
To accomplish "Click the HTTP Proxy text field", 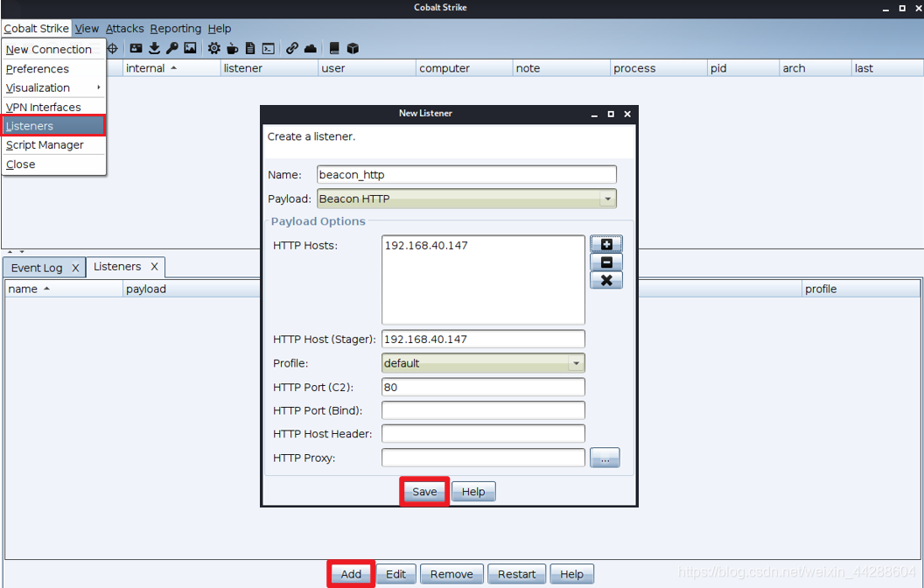I will (x=483, y=458).
